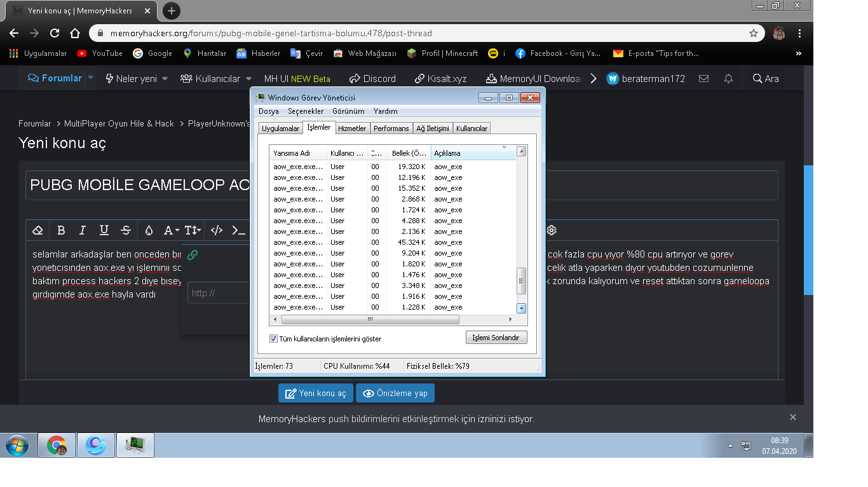Open the Görünüm menu

pos(348,111)
